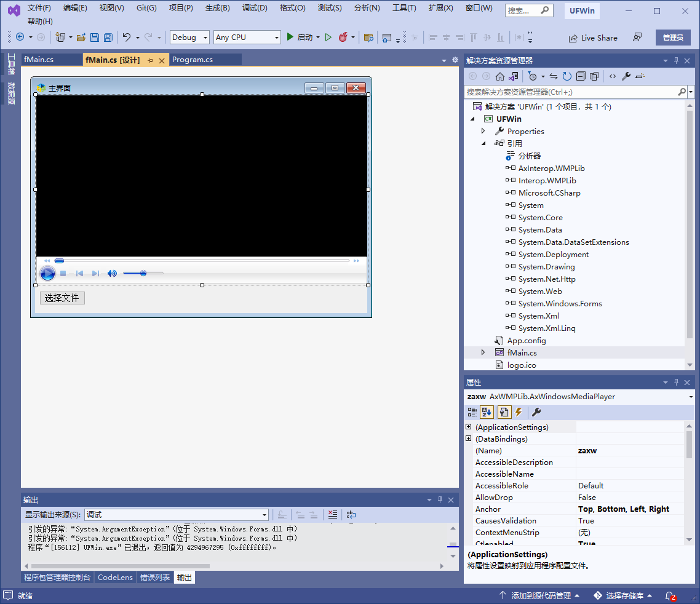
Task: Open the 工具(T) menu
Action: click(x=404, y=8)
